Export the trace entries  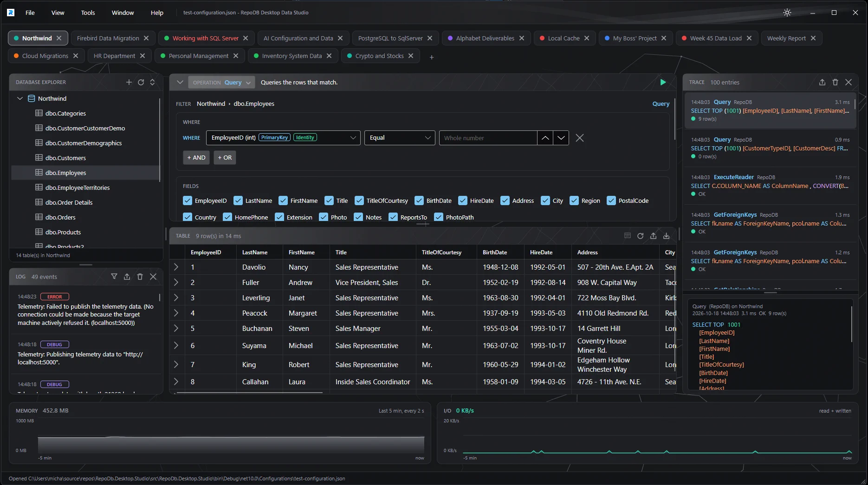point(822,82)
